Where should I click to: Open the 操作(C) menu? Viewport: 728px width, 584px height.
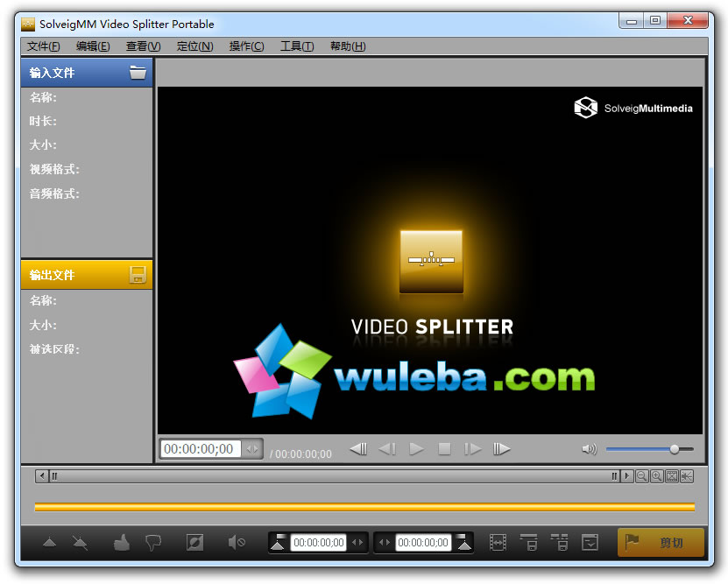pyautogui.click(x=246, y=46)
